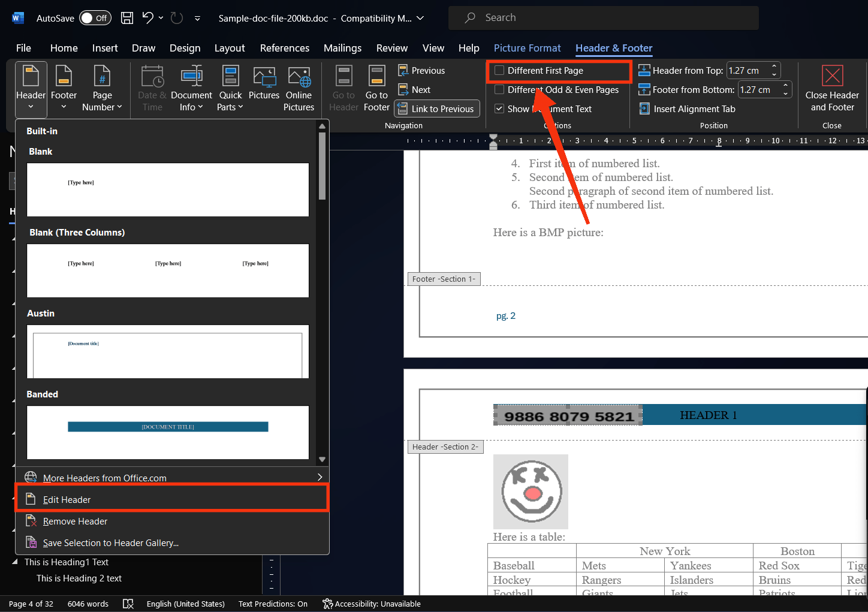
Task: Switch to the Design tab
Action: pos(185,48)
